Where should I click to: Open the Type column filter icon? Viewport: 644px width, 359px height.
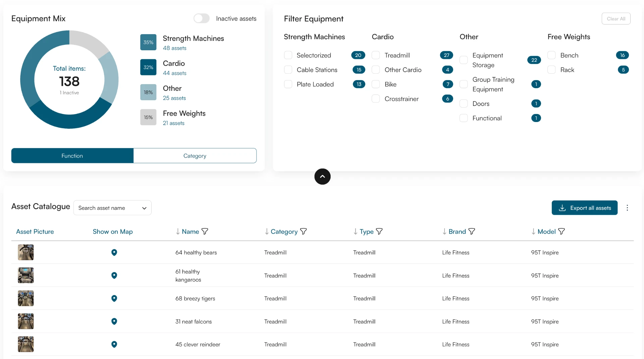click(379, 231)
